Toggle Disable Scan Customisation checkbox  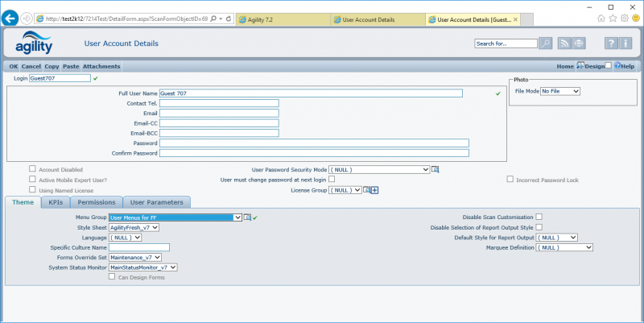tap(539, 217)
